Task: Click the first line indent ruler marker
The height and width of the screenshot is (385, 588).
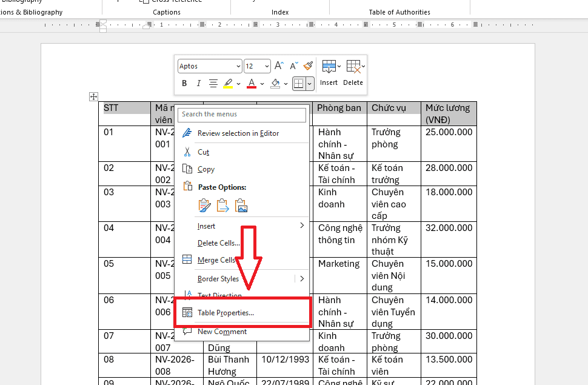Action: [103, 23]
